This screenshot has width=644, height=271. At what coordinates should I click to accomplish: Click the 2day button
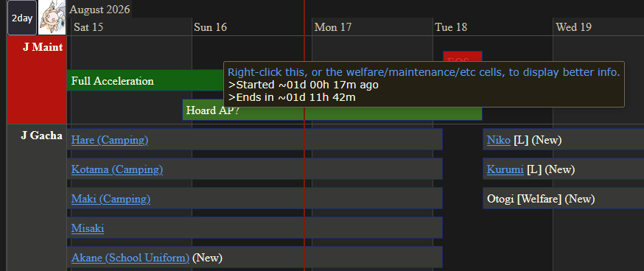[22, 18]
